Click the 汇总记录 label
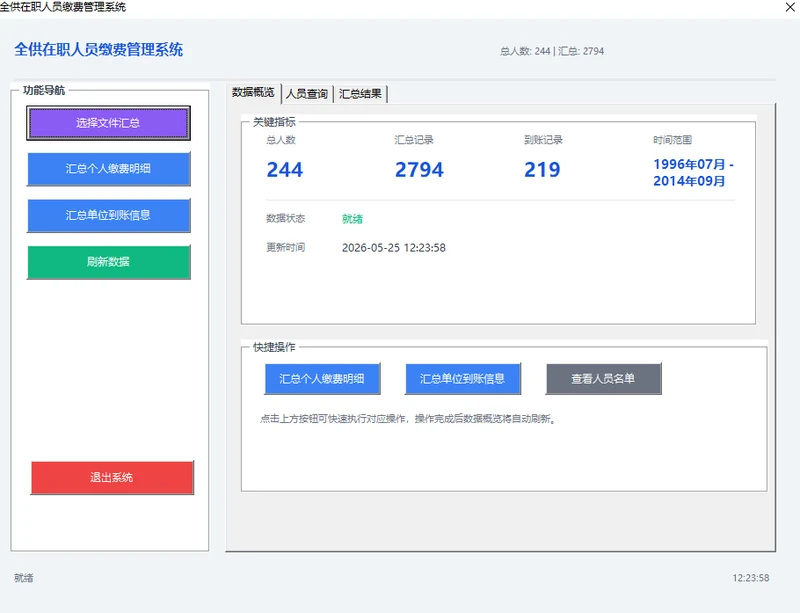 (414, 140)
